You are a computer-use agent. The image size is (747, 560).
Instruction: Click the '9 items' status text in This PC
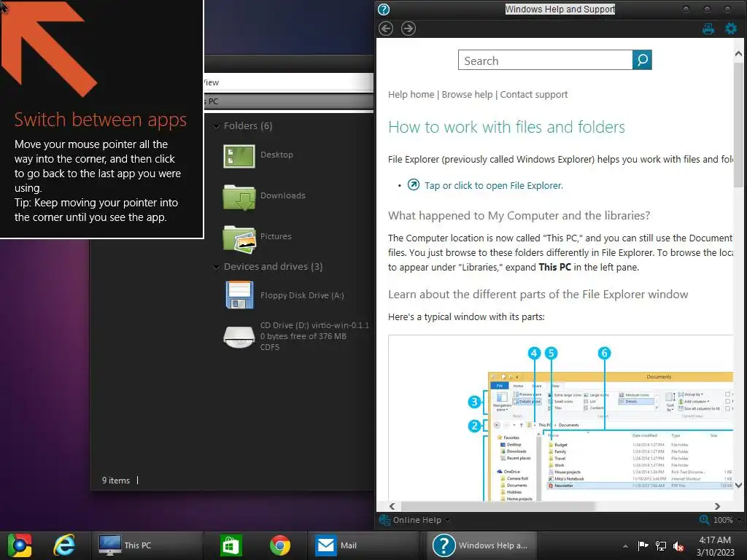point(116,481)
